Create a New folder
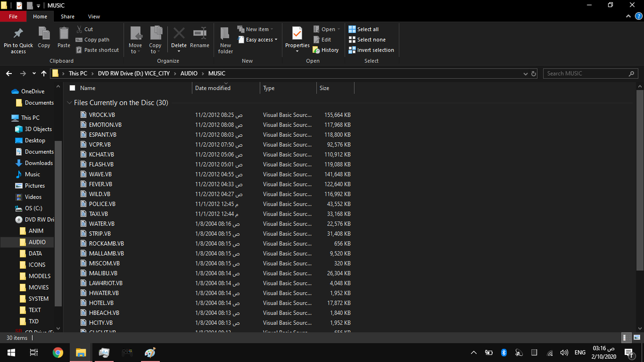 coord(225,39)
